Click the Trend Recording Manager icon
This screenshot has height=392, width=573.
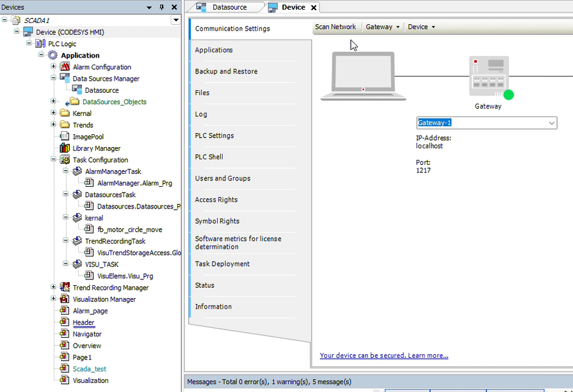coord(65,287)
